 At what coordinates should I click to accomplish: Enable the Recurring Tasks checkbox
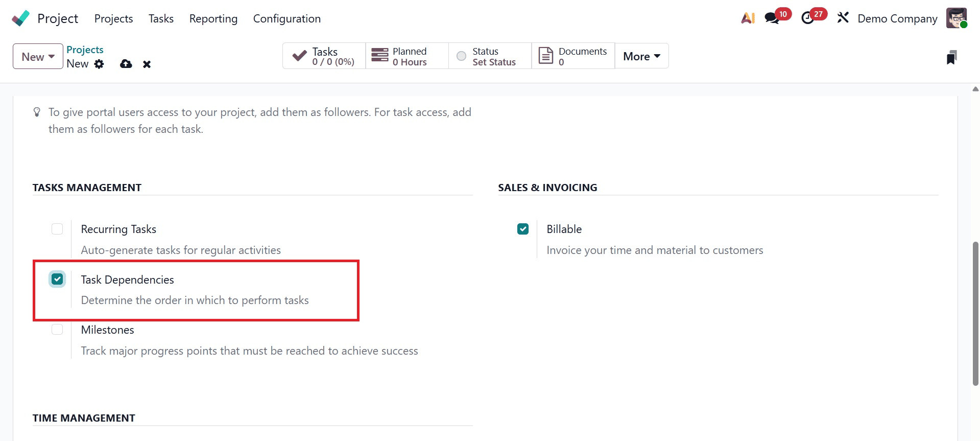(x=57, y=229)
